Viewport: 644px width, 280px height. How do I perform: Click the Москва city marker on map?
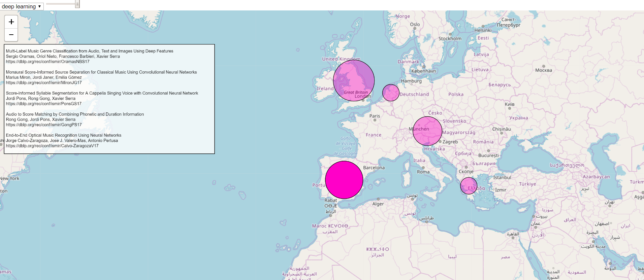[x=544, y=66]
